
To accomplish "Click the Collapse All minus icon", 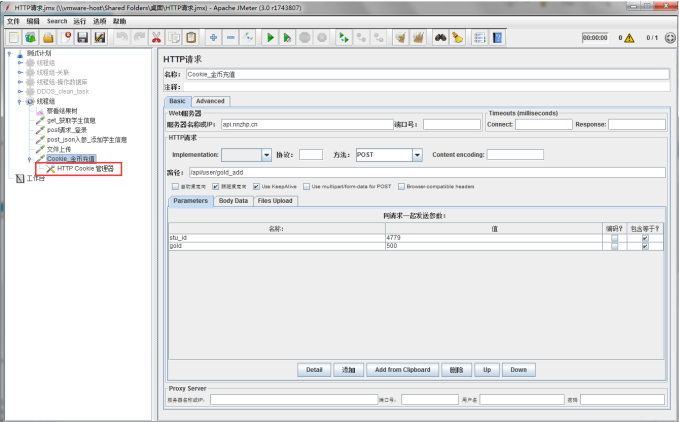I will pos(231,38).
